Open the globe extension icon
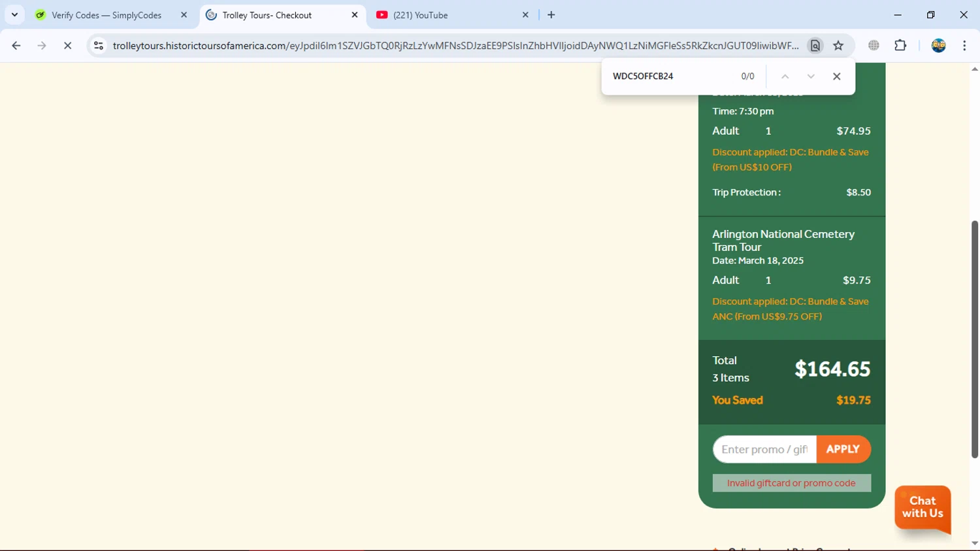980x551 pixels. [874, 46]
